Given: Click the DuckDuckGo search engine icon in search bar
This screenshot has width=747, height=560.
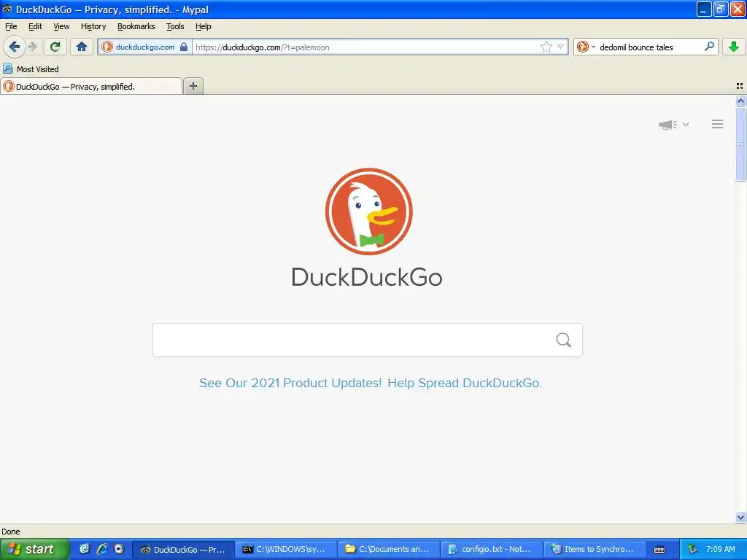Looking at the screenshot, I should coord(582,47).
